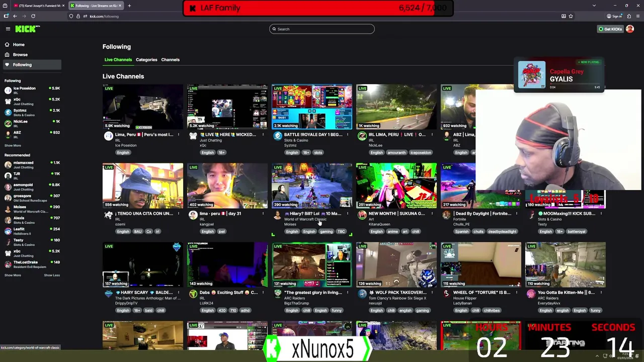Click the Capella Grey now playing album art
Viewport: 644px width, 362px height.
coord(532,75)
